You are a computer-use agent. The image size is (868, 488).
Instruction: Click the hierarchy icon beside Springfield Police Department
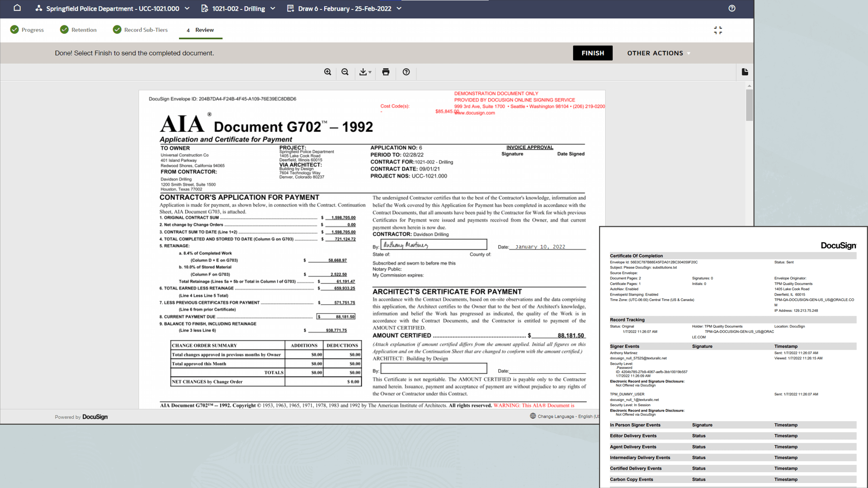tap(38, 8)
